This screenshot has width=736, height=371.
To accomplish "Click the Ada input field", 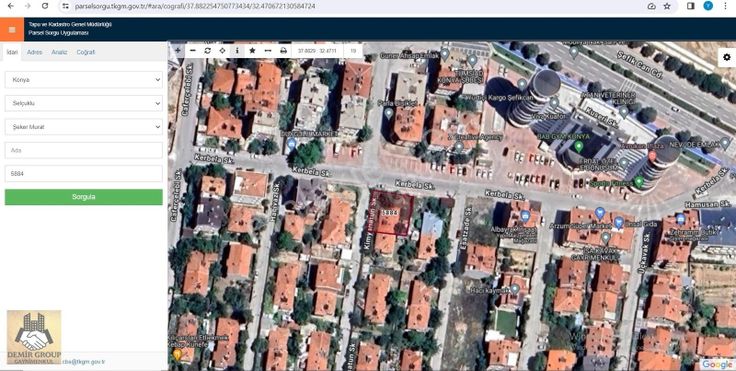I will [x=84, y=150].
